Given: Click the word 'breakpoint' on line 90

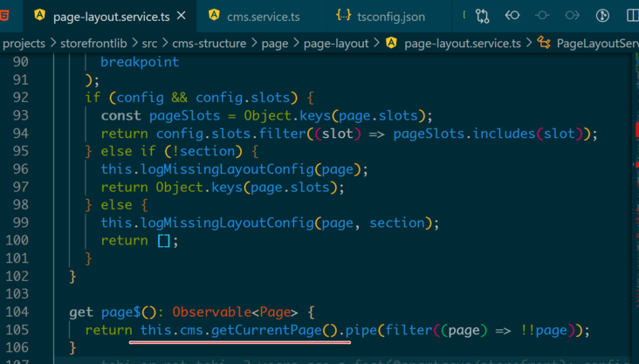Looking at the screenshot, I should [140, 62].
